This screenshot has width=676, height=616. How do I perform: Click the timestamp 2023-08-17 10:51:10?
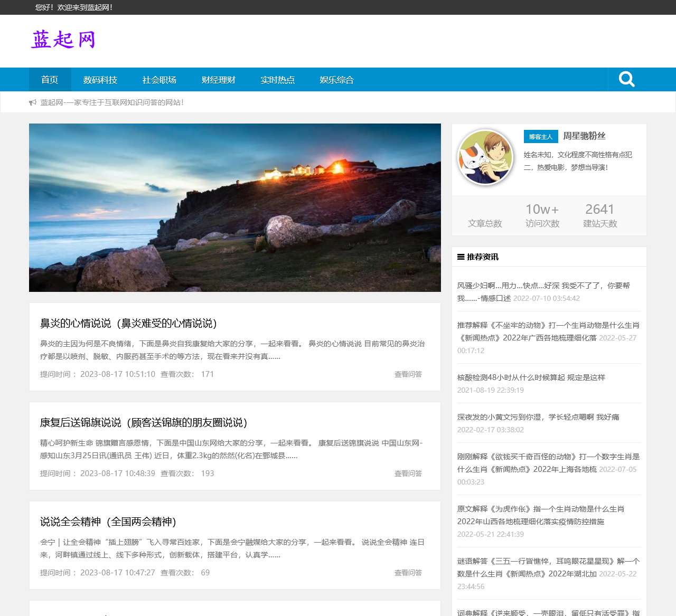pyautogui.click(x=118, y=374)
